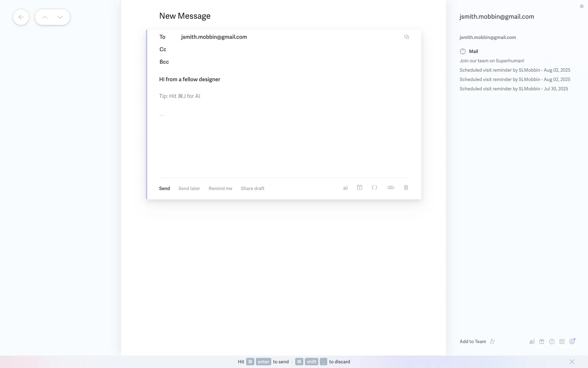Attach a file with paperclip icon
Screen dimensions: 588x368
390,188
